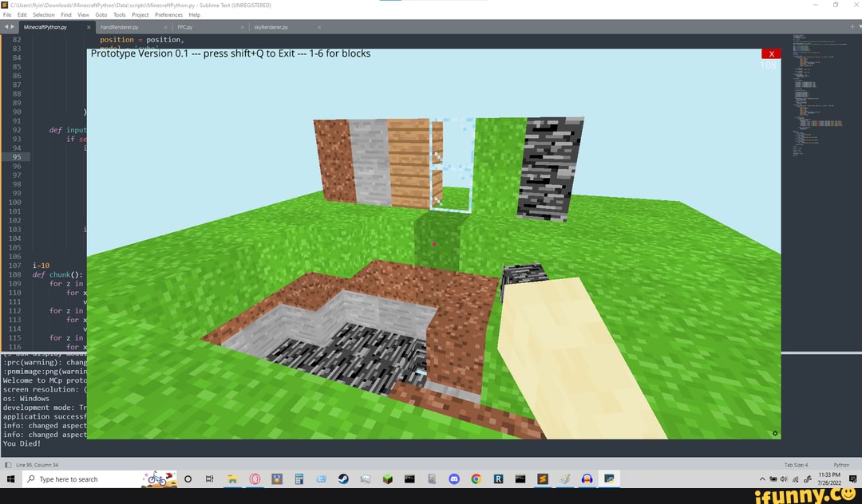Open the View menu

83,15
